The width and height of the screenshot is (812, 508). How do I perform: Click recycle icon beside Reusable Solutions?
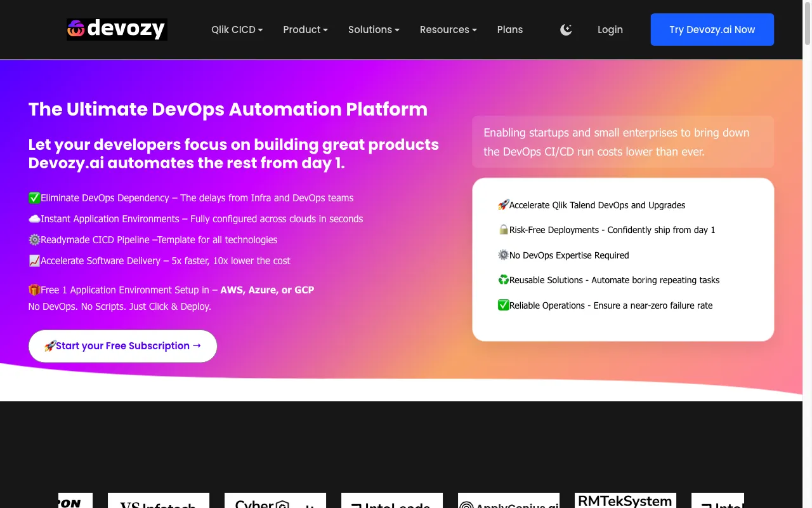point(503,279)
